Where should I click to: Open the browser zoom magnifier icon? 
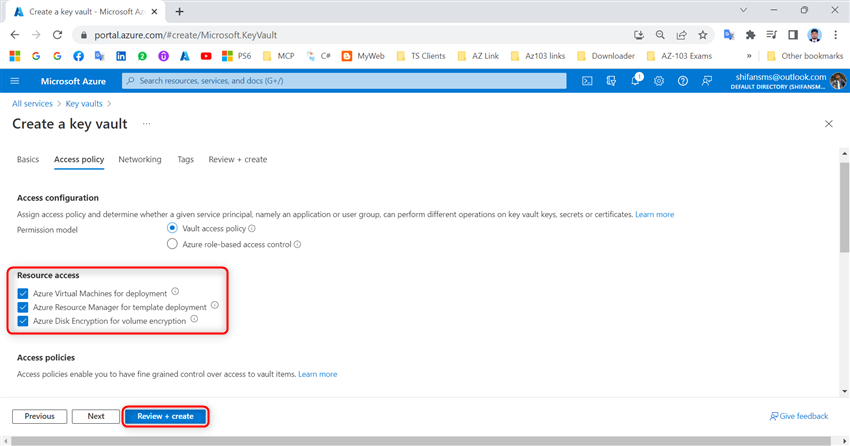[x=660, y=35]
